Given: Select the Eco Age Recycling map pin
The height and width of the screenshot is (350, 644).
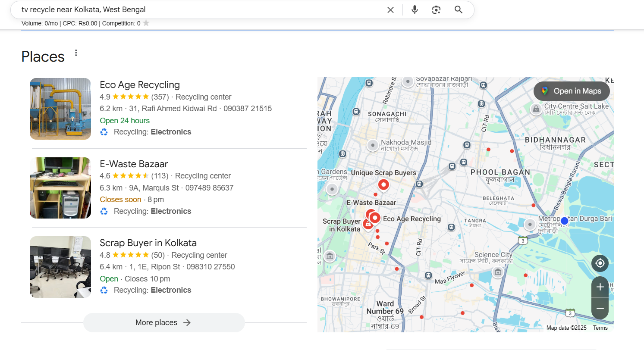Looking at the screenshot, I should (375, 218).
